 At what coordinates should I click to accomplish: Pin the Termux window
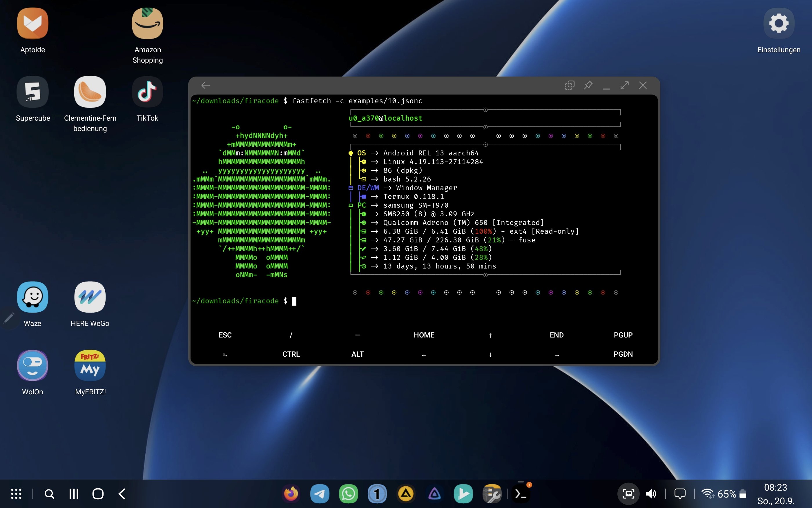pos(588,85)
